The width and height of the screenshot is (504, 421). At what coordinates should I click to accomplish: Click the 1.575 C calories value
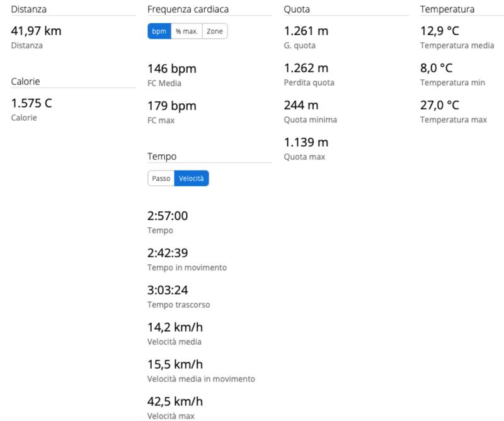[x=31, y=103]
